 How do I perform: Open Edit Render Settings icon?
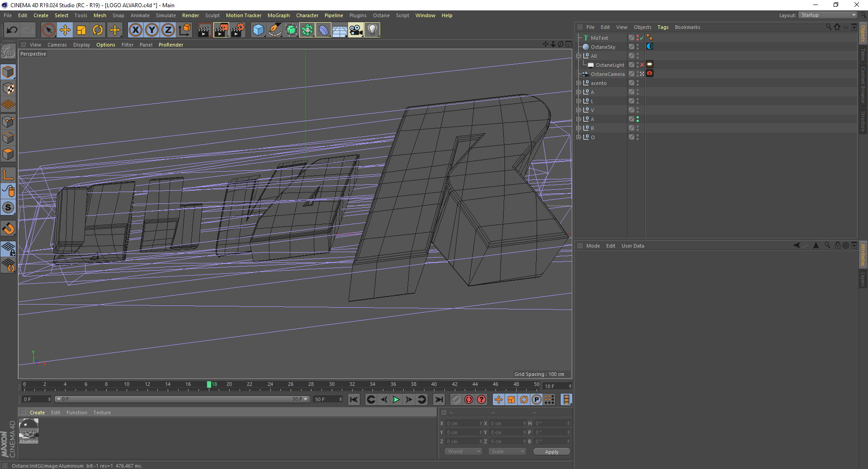pos(238,30)
